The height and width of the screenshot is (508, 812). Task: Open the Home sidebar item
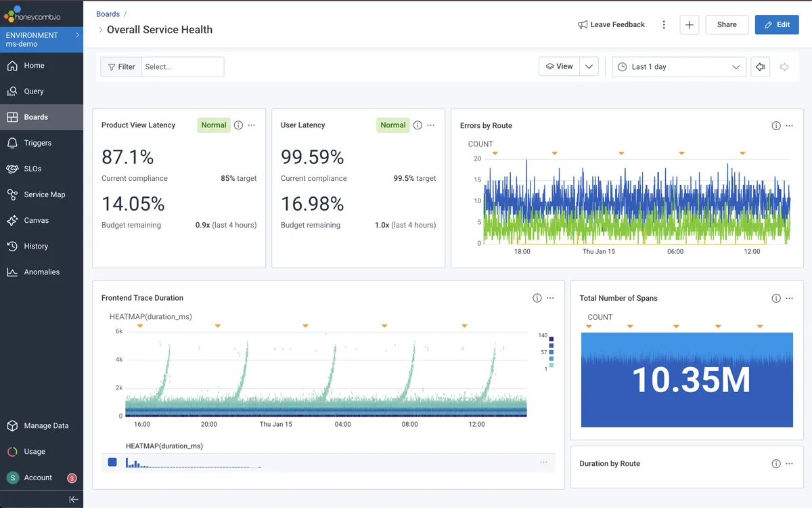[x=41, y=66]
